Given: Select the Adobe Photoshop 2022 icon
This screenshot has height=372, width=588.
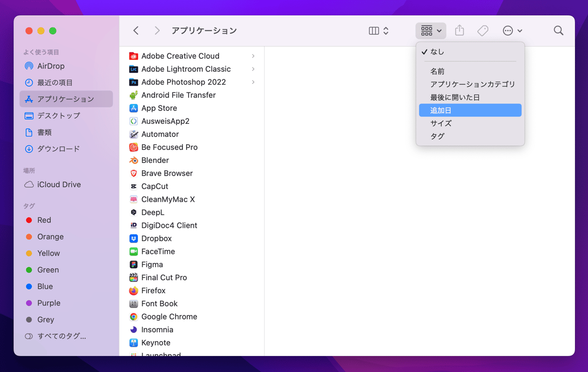Looking at the screenshot, I should click(x=133, y=82).
